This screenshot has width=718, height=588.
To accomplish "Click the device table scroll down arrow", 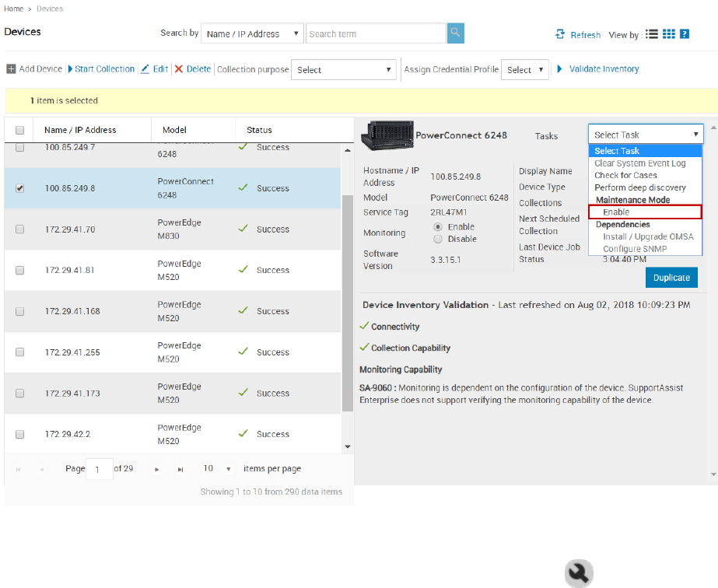I will pos(348,446).
